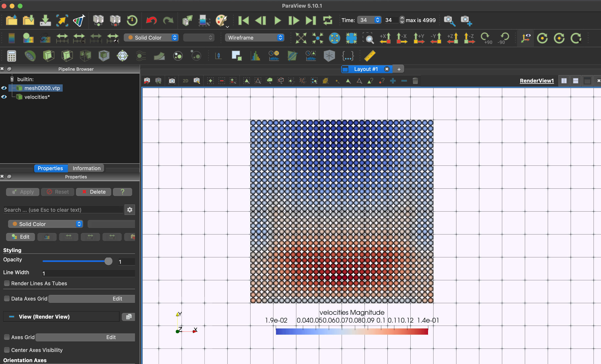Collapse the View (Render View) section
Screen dimensions: 601x364
click(x=11, y=317)
